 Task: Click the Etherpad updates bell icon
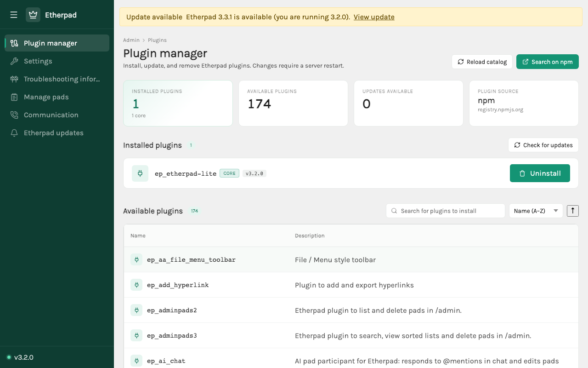15,133
